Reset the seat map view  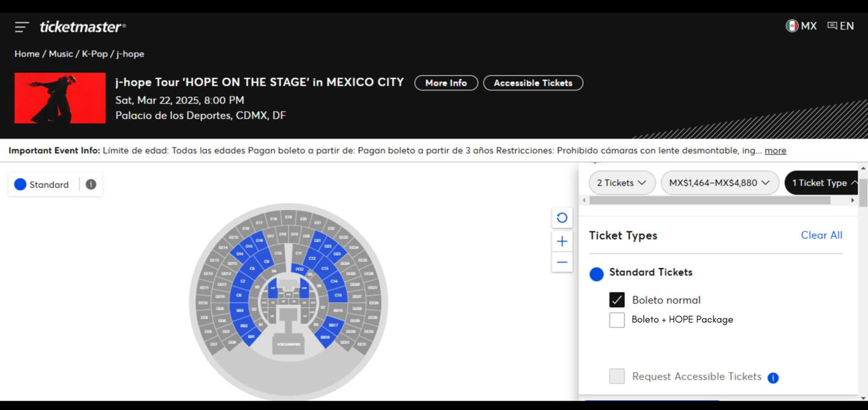click(x=562, y=218)
